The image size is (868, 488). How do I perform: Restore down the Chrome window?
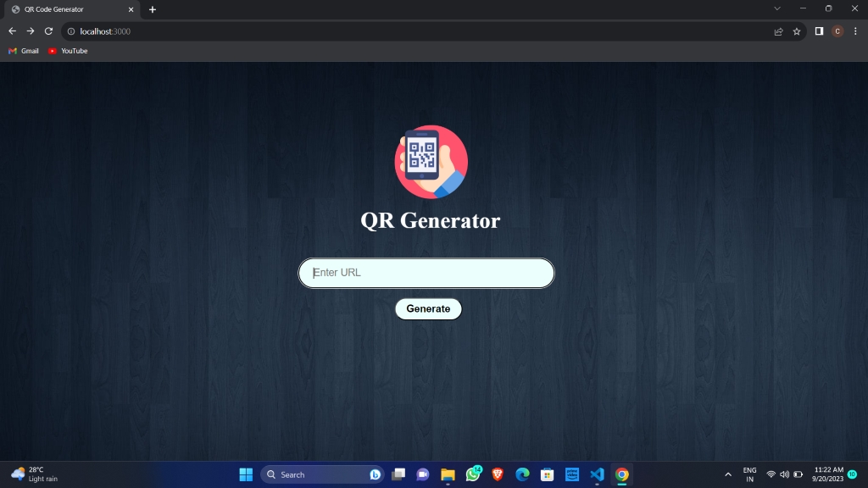point(829,8)
